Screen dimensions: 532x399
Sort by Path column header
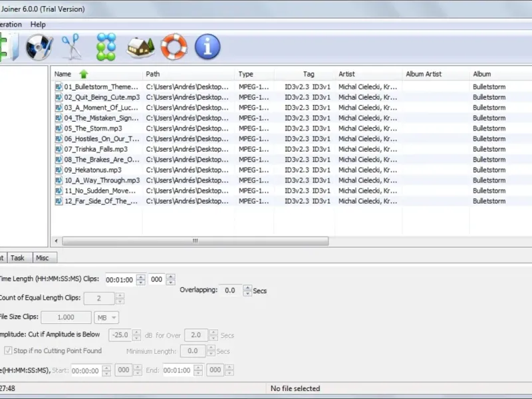click(188, 74)
